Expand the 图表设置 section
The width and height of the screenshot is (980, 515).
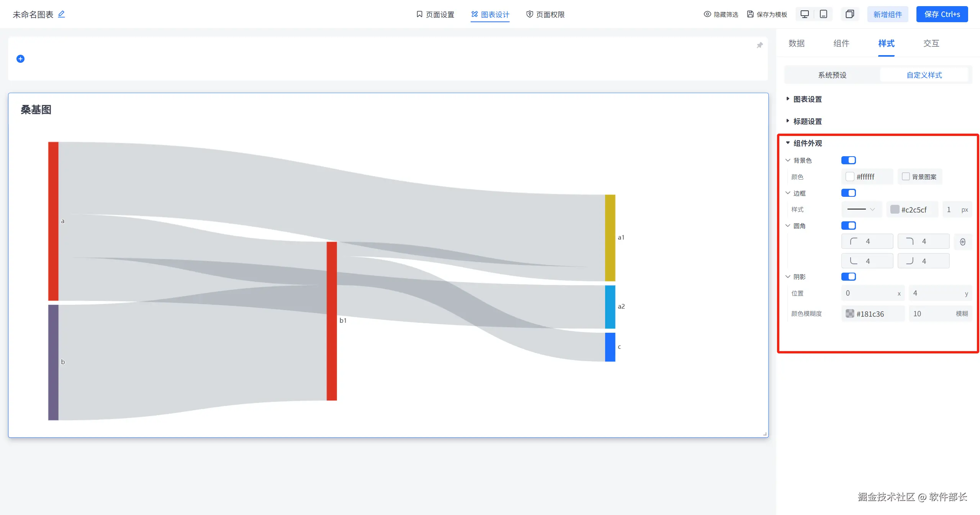[807, 99]
